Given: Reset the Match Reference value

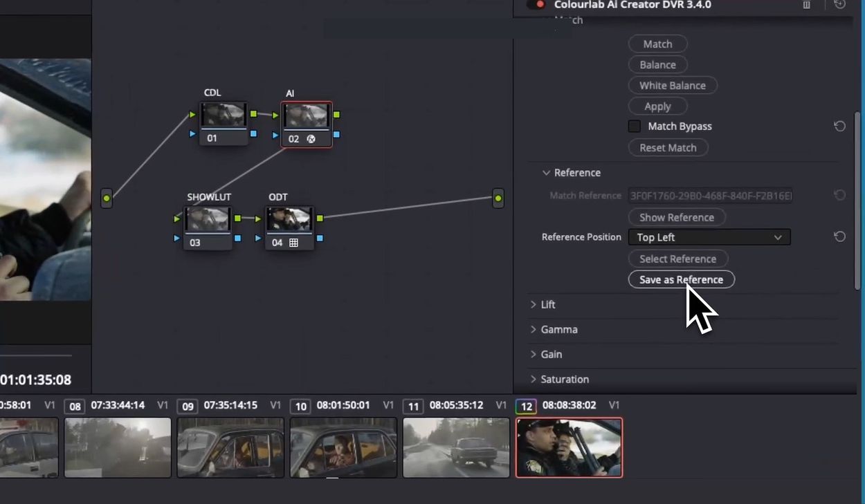Looking at the screenshot, I should 839,196.
